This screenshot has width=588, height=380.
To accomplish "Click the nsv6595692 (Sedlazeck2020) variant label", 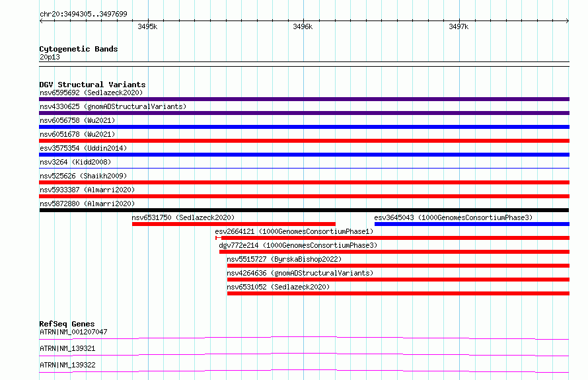I will (91, 93).
